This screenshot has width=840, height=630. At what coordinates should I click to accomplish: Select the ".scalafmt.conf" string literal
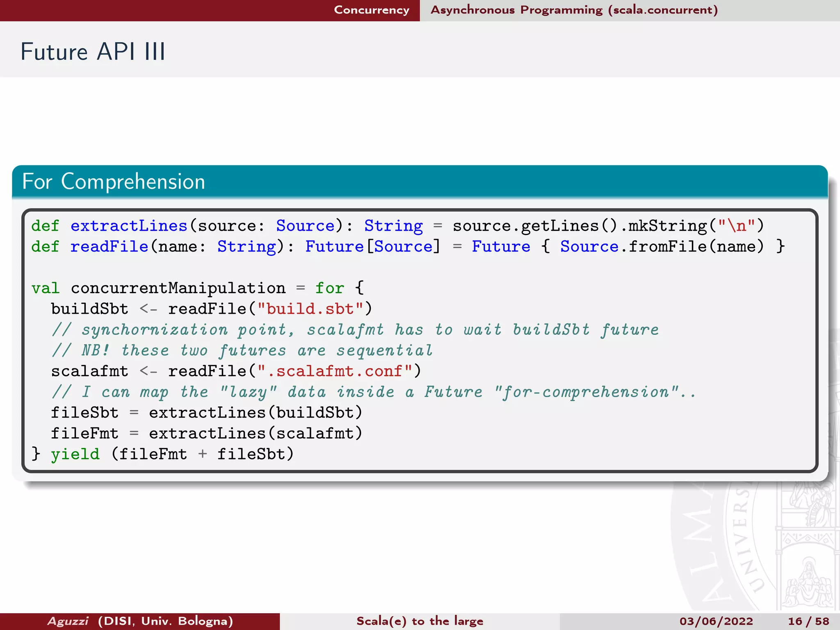coord(334,371)
